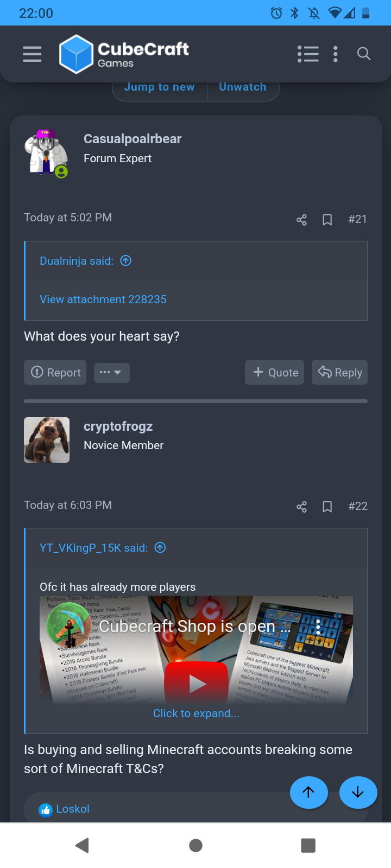
Task: Jump to top with blue up arrow
Action: [309, 793]
